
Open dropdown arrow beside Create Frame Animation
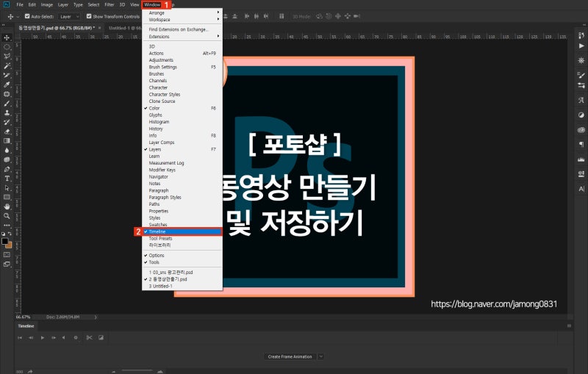click(321, 357)
